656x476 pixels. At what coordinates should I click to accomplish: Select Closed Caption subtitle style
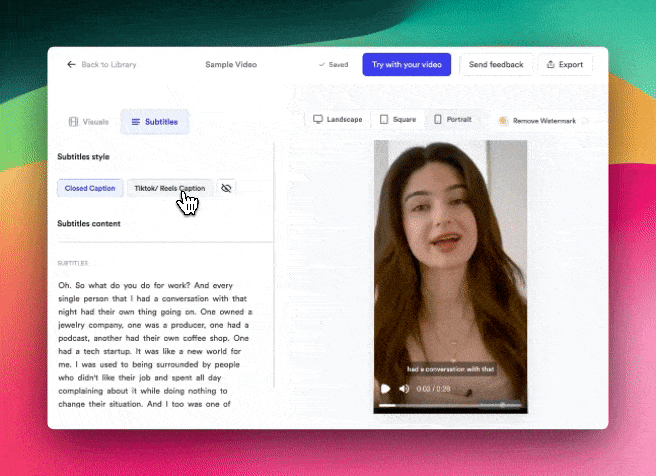pos(90,188)
